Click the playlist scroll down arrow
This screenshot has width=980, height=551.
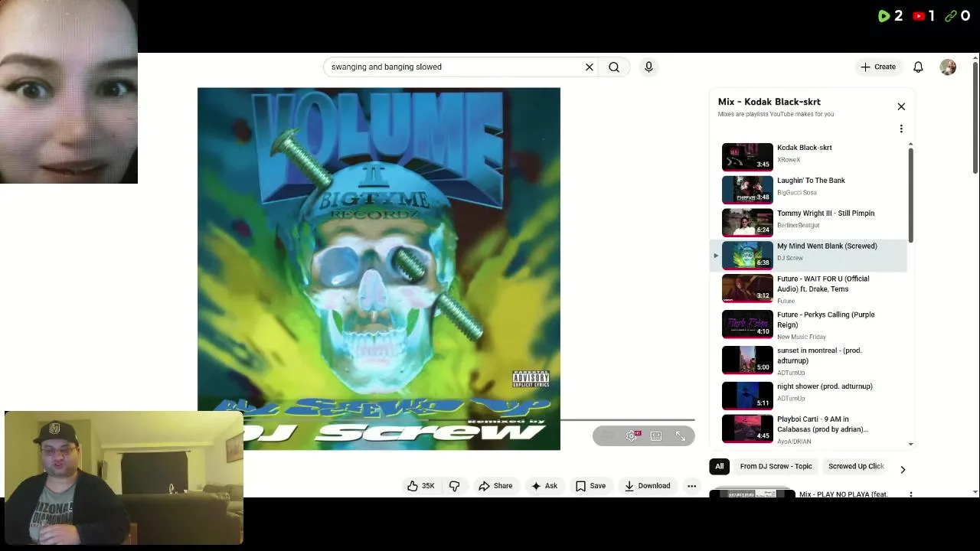click(x=910, y=444)
